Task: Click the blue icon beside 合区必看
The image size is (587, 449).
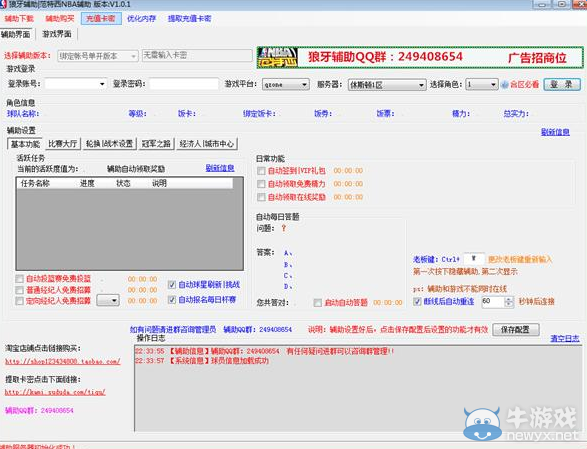Action: pyautogui.click(x=504, y=85)
